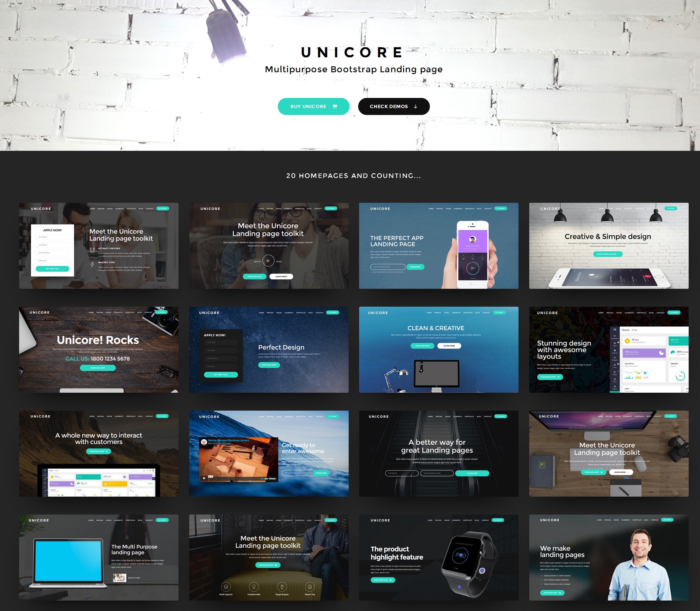Click BUY UNICORE button in hero section

[310, 106]
